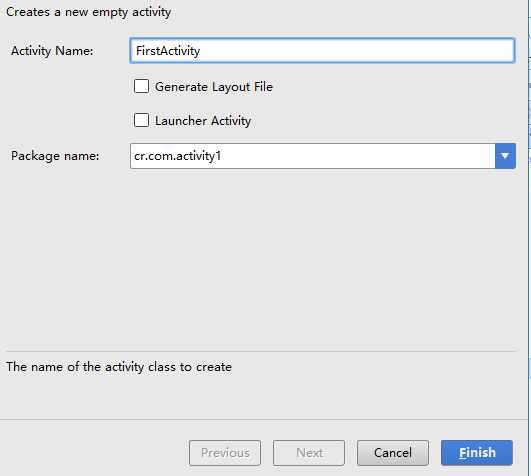Place cursor after FirstActivity text
The width and height of the screenshot is (531, 476).
(201, 51)
